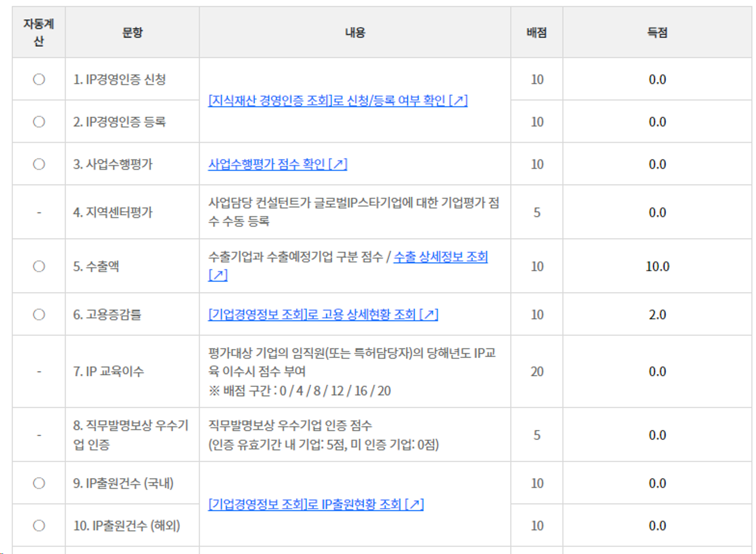Click external-link icon below 수출 상세정보 조회
Image resolution: width=756 pixels, height=554 pixels.
coord(218,275)
